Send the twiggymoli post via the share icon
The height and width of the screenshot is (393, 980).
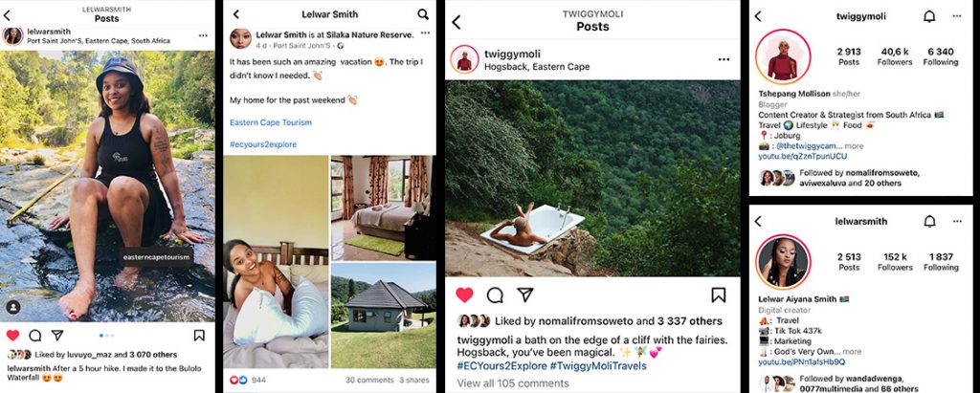click(525, 295)
